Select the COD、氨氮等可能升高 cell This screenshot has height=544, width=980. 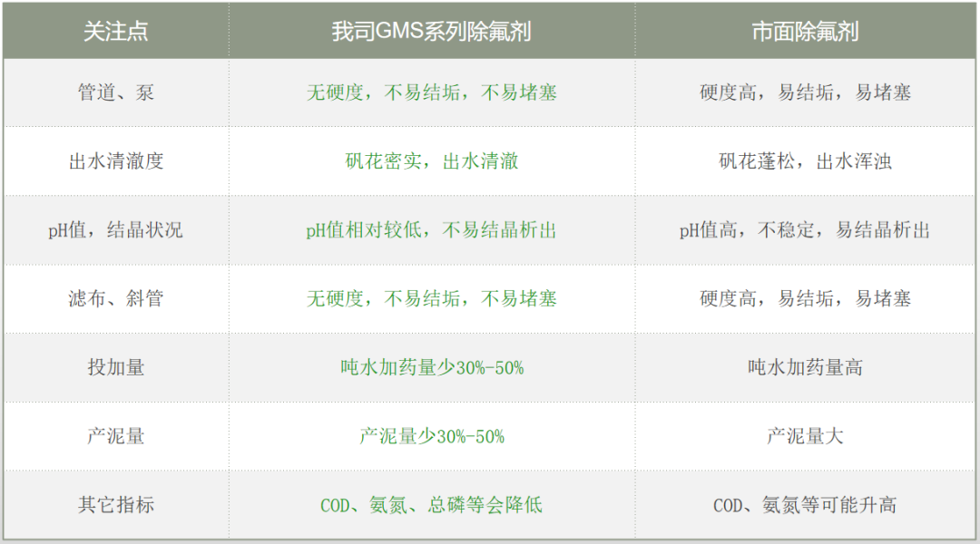click(x=805, y=505)
